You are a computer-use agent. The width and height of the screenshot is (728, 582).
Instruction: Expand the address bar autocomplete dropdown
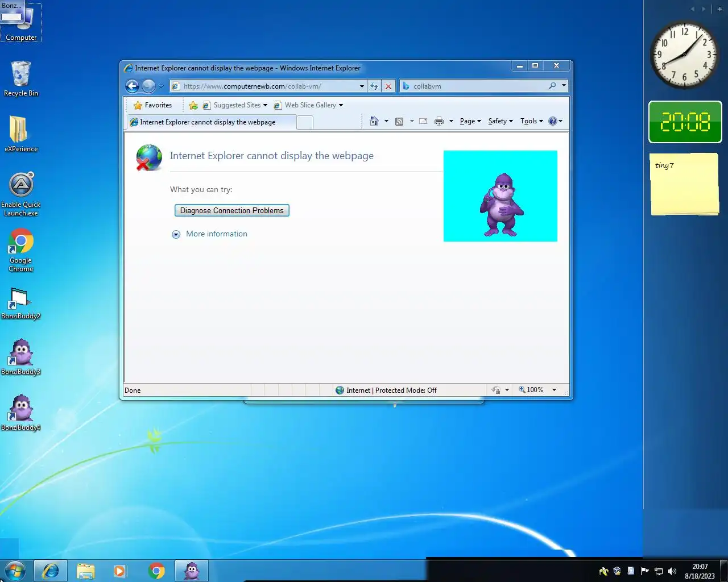(x=362, y=86)
